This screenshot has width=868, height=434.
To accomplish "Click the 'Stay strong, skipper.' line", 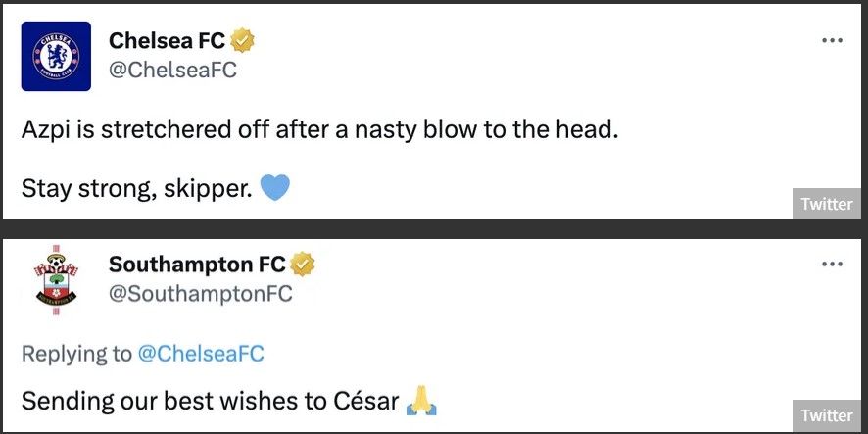I will pyautogui.click(x=135, y=188).
